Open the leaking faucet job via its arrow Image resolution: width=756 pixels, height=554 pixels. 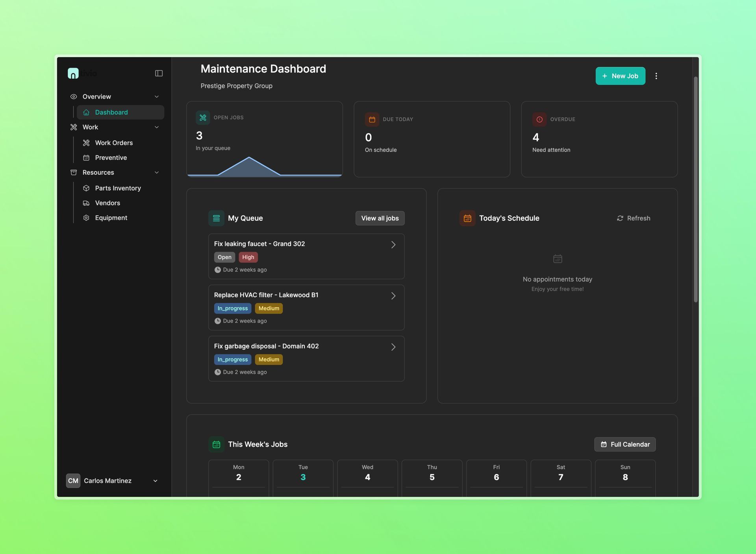tap(393, 244)
